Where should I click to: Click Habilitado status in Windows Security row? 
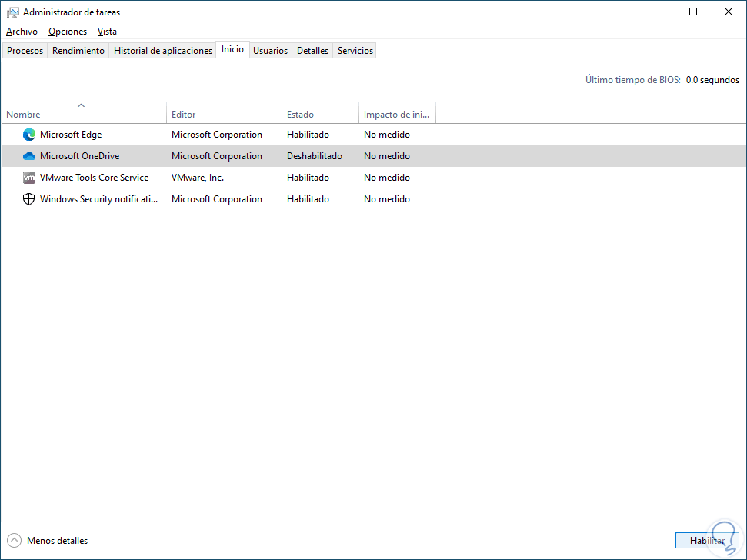[308, 199]
